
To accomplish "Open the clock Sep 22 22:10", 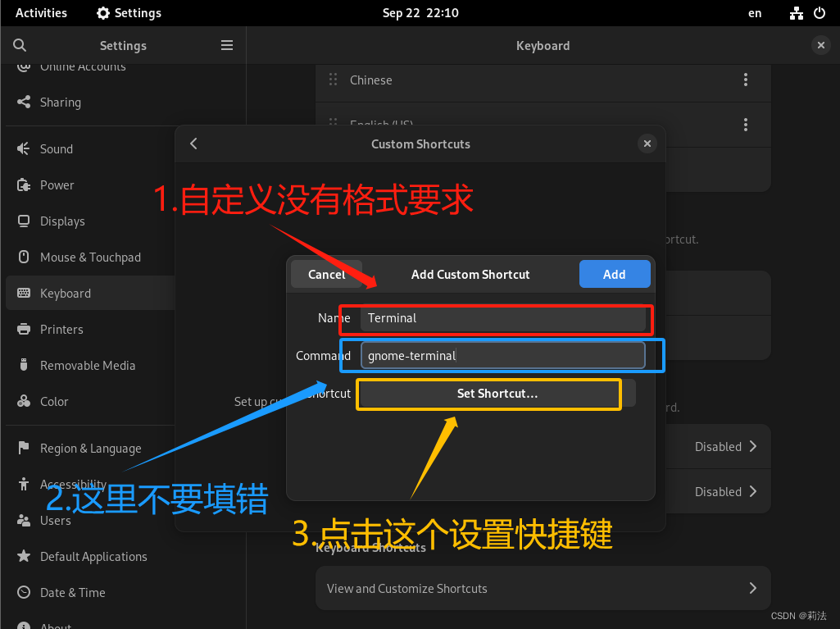I will pyautogui.click(x=420, y=13).
